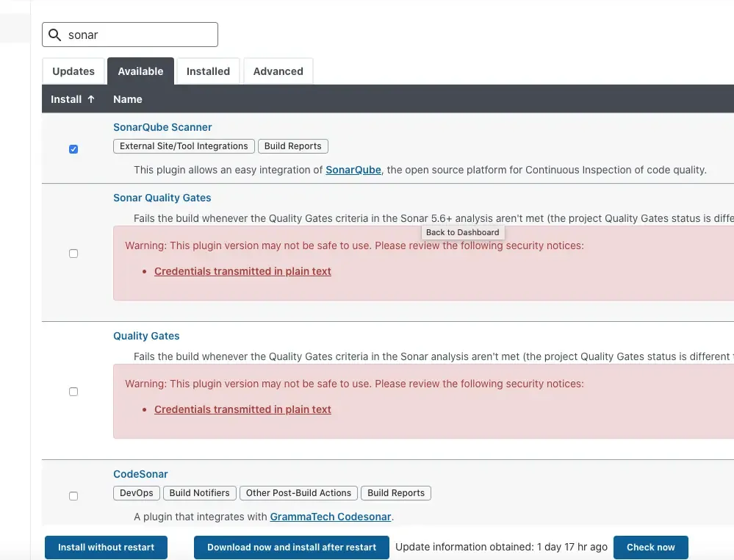The image size is (734, 560).
Task: Click the Install without restart button
Action: (106, 547)
